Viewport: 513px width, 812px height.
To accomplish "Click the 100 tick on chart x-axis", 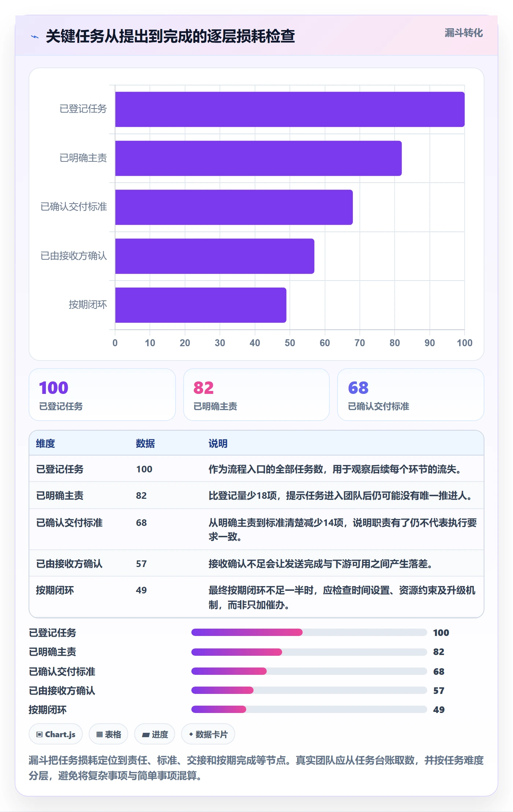I will click(464, 343).
